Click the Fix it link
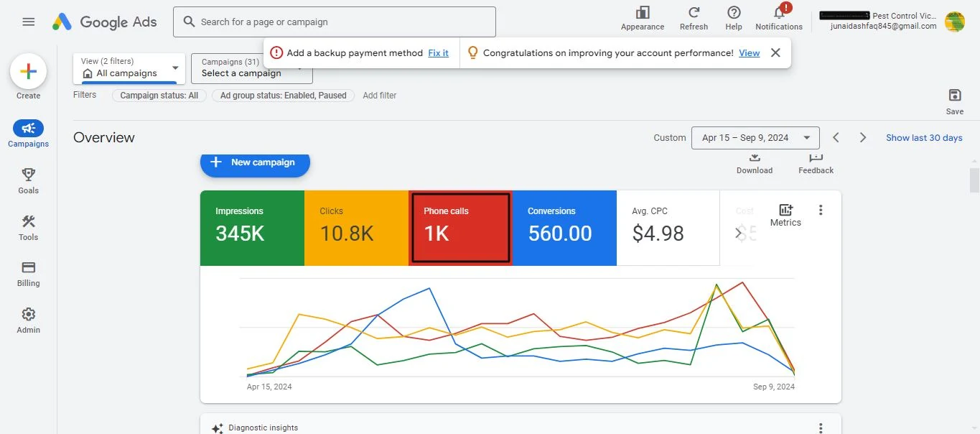Image resolution: width=980 pixels, height=434 pixels. click(x=438, y=53)
